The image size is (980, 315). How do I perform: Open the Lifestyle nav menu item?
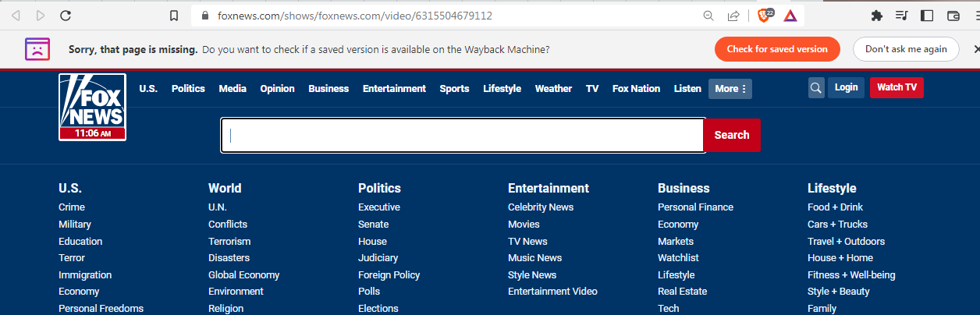(502, 88)
